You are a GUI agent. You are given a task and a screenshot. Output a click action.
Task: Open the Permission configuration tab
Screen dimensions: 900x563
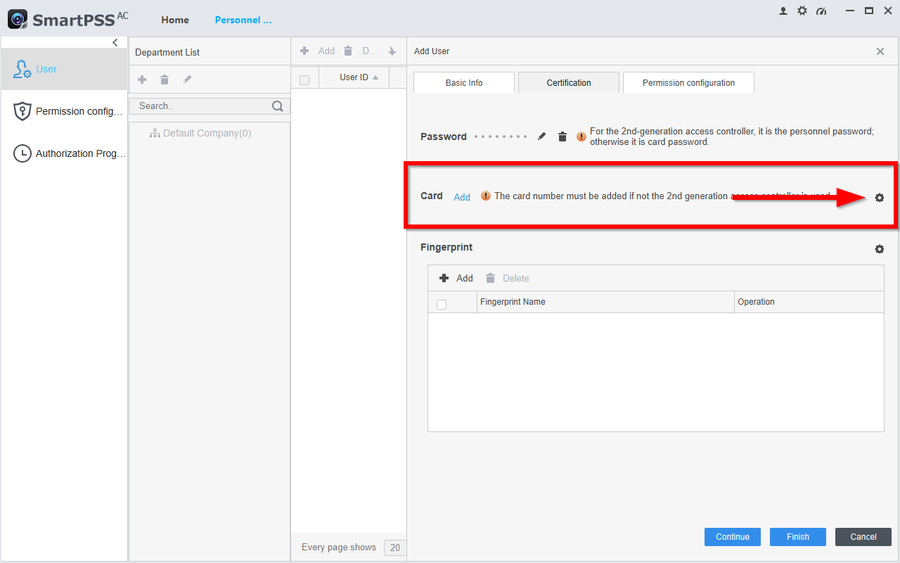(x=688, y=83)
